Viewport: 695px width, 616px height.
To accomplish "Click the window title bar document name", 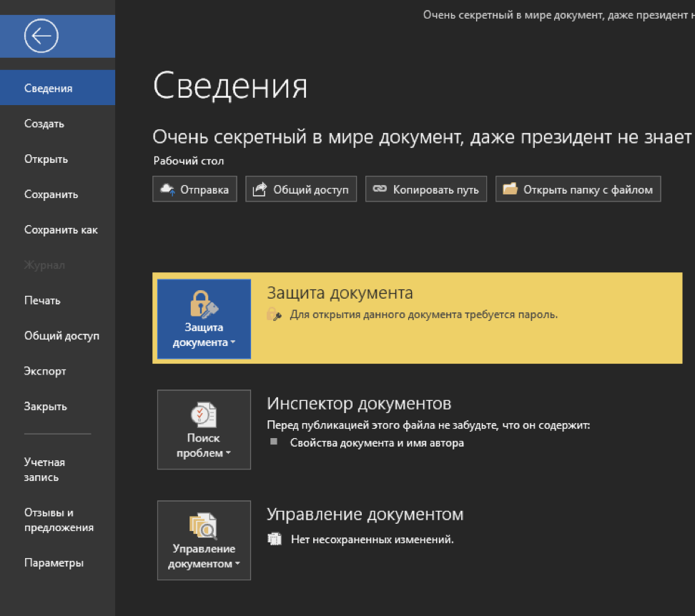I will 558,15.
